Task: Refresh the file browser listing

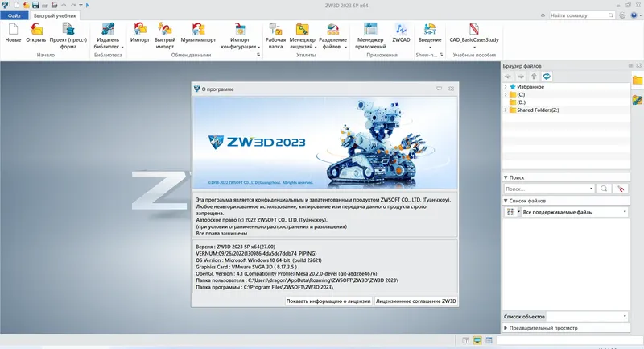Action: tap(547, 76)
